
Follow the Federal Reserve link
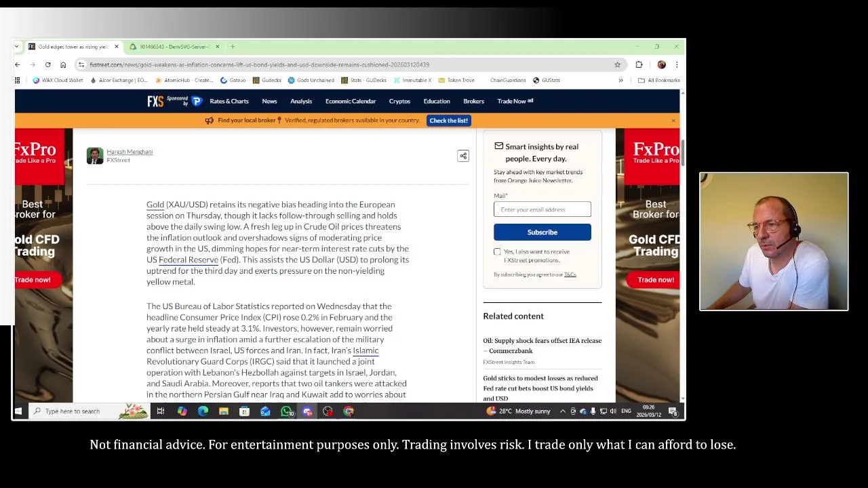click(189, 260)
